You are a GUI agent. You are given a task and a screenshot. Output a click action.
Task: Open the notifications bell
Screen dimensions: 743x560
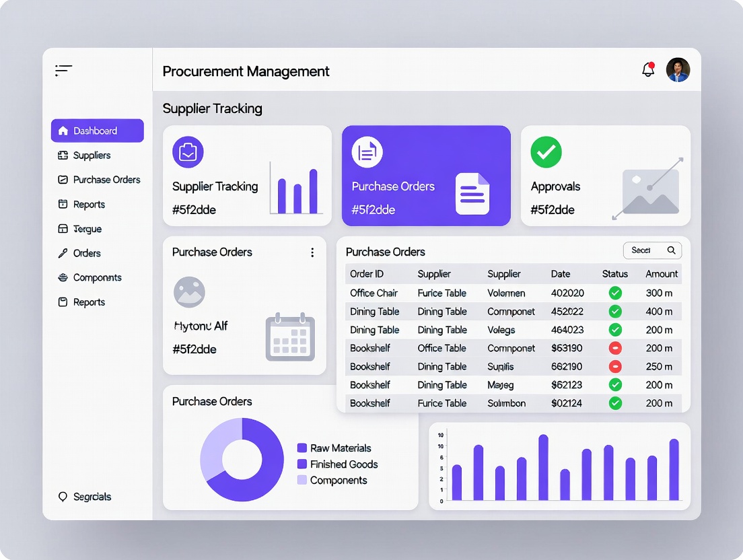[x=648, y=69]
